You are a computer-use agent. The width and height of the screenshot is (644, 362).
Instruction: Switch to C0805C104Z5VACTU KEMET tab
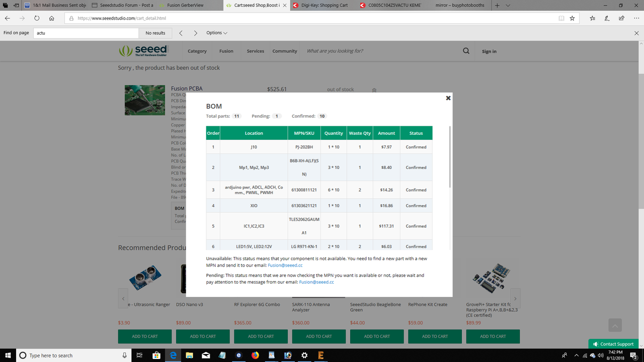click(390, 5)
